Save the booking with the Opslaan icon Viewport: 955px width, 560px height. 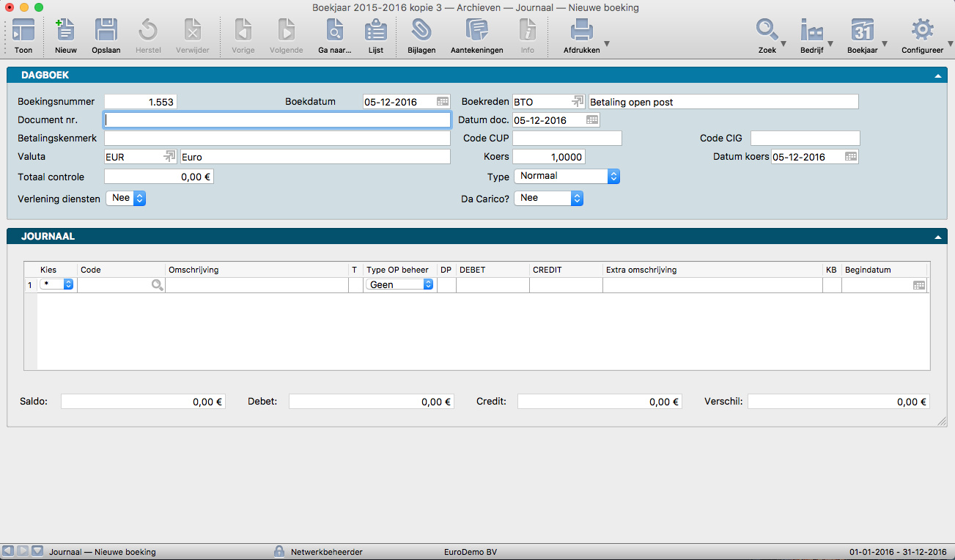point(106,31)
